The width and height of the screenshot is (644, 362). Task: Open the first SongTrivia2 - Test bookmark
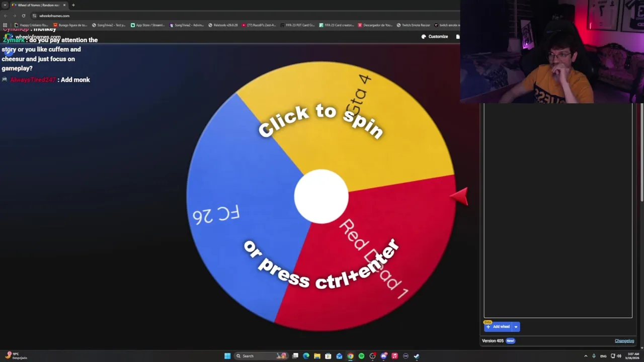tap(109, 25)
